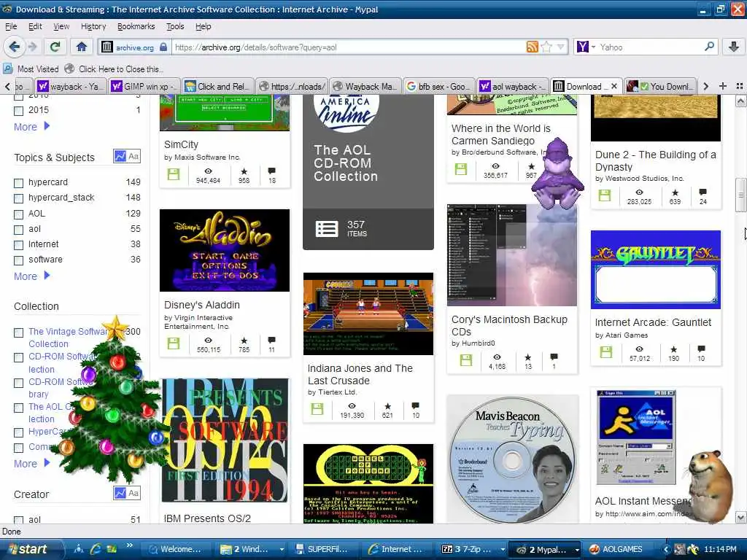This screenshot has width=747, height=560.
Task: Bookmark this page with the star icon
Action: (x=546, y=47)
